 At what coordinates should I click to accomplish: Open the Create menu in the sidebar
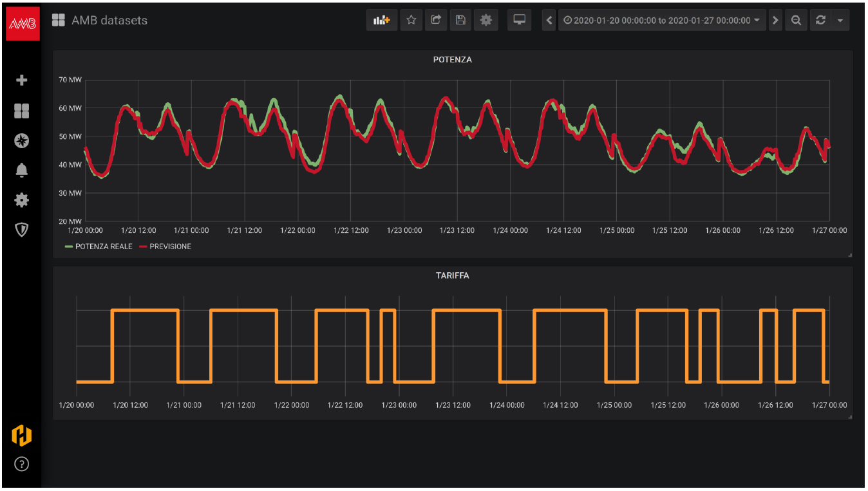point(21,80)
